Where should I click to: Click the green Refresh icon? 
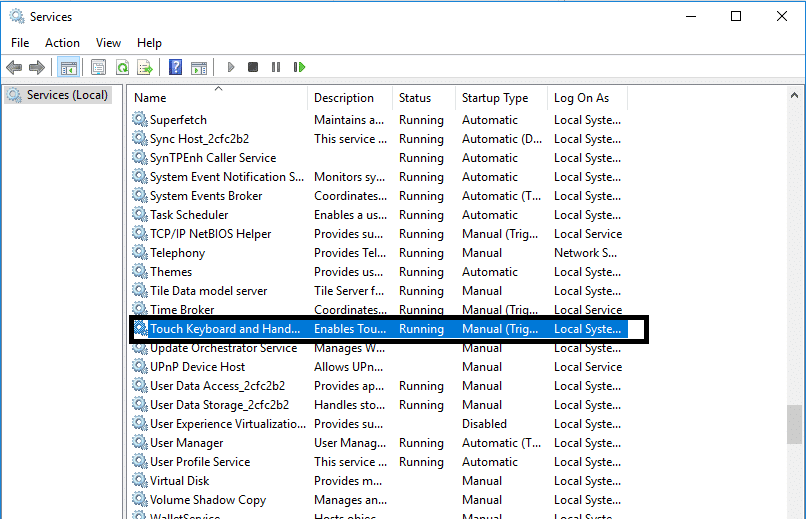pos(121,67)
